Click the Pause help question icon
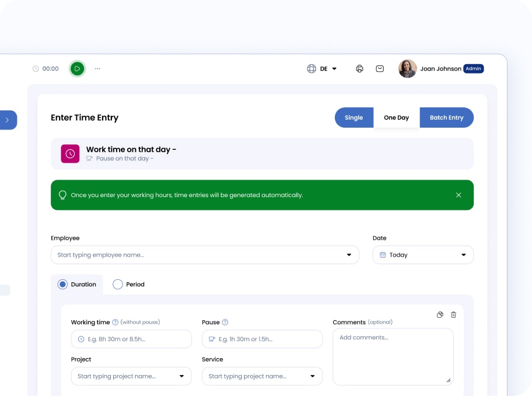This screenshot has width=532, height=396. (225, 323)
